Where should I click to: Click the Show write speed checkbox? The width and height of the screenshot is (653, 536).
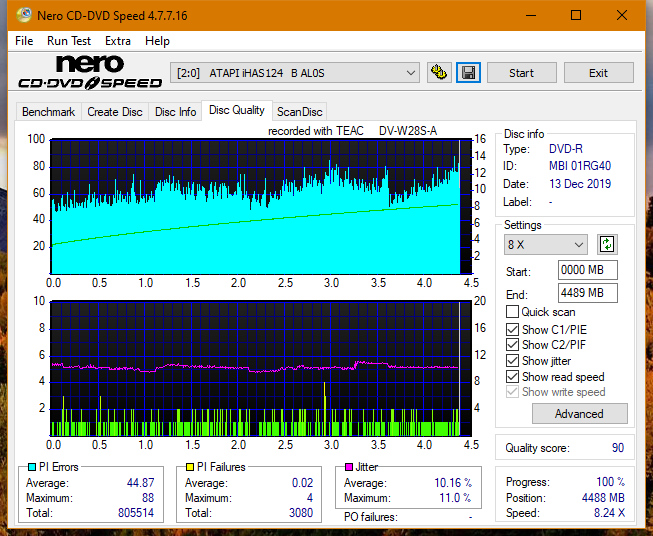point(512,392)
